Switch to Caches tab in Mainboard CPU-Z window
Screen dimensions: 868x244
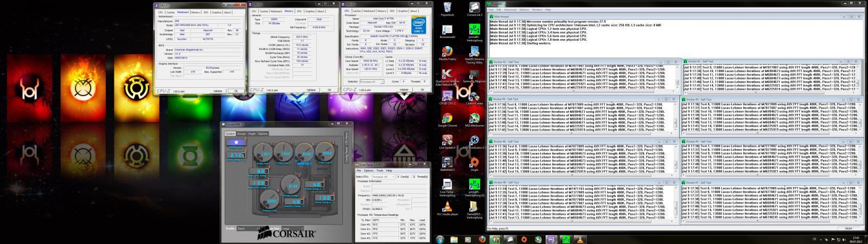coord(170,11)
